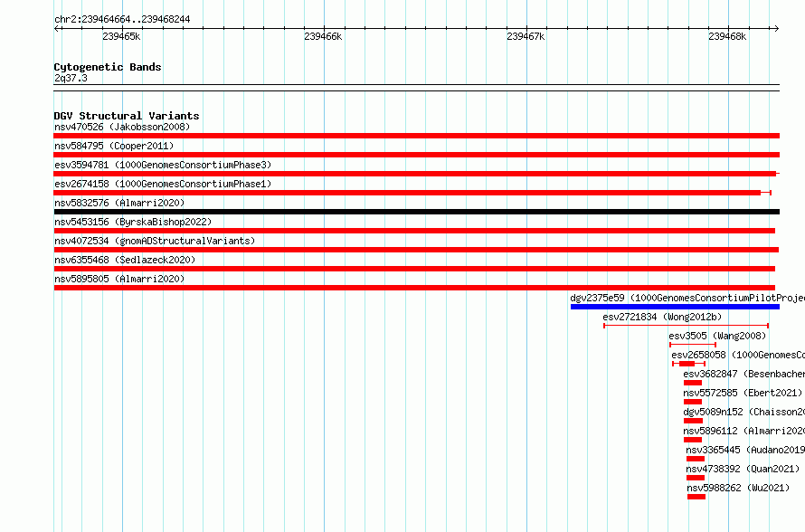Click the chr2:239464664..239468244 coordinates label
The height and width of the screenshot is (532, 805).
tap(122, 19)
